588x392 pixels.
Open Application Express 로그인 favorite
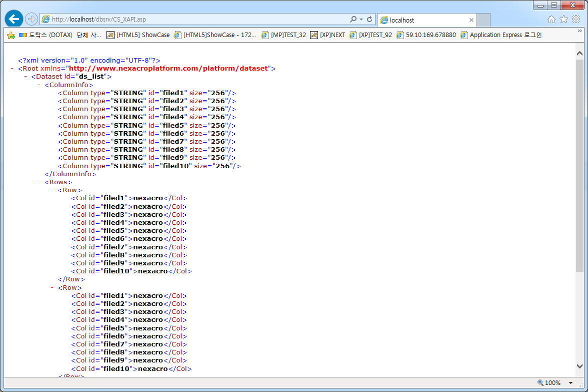[x=501, y=35]
